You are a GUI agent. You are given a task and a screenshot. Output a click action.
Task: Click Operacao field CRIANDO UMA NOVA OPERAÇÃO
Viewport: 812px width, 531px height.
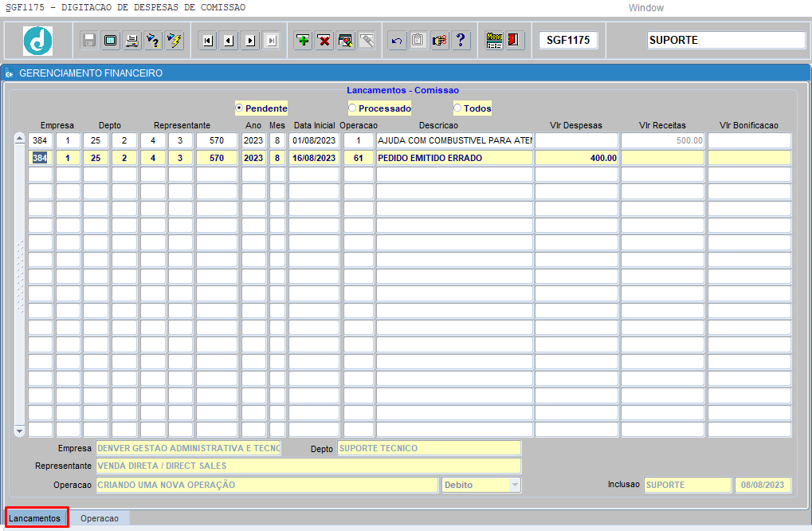(x=267, y=485)
